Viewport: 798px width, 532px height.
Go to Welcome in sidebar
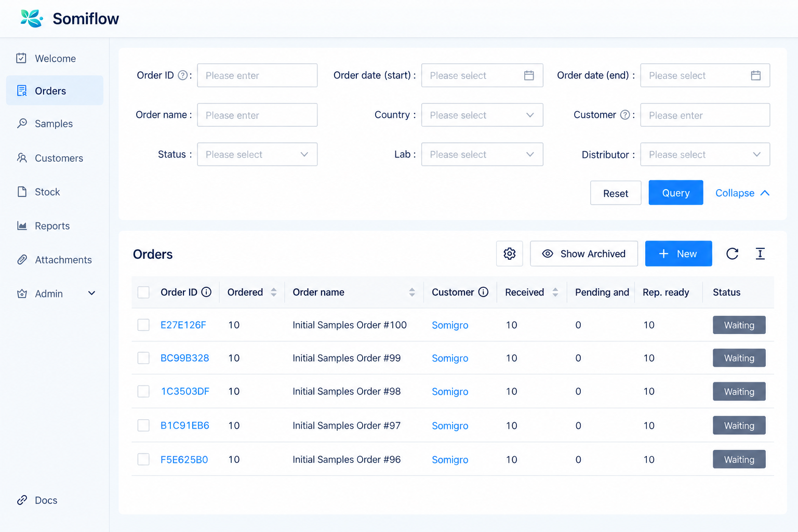(55, 58)
